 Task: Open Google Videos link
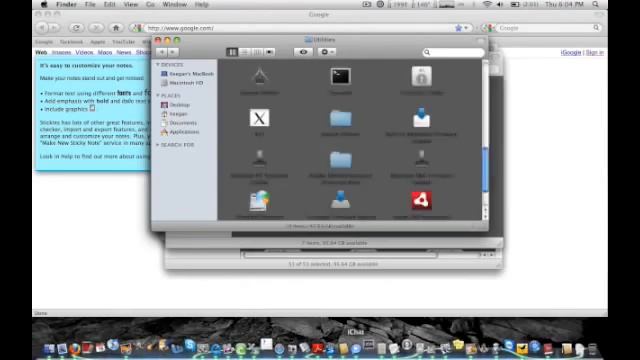84,53
